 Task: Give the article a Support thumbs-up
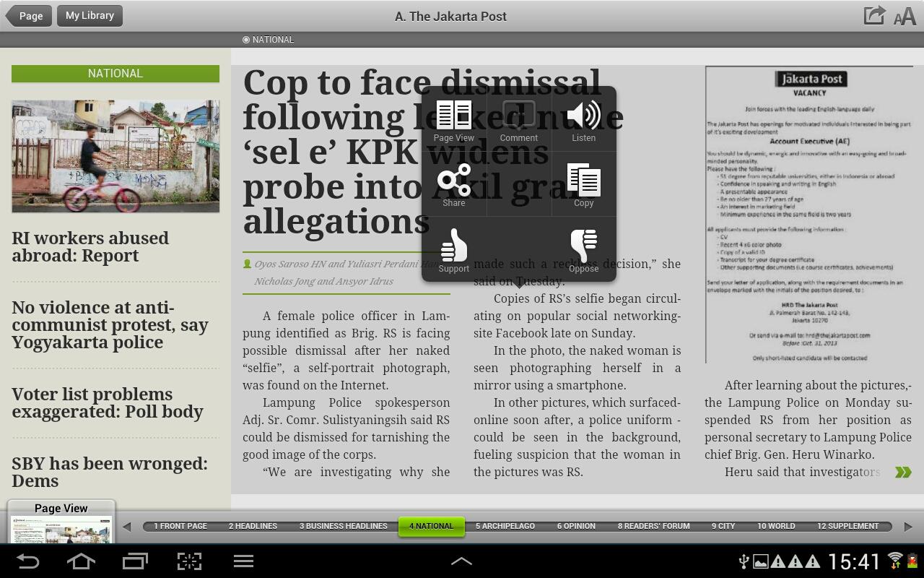[x=454, y=251]
